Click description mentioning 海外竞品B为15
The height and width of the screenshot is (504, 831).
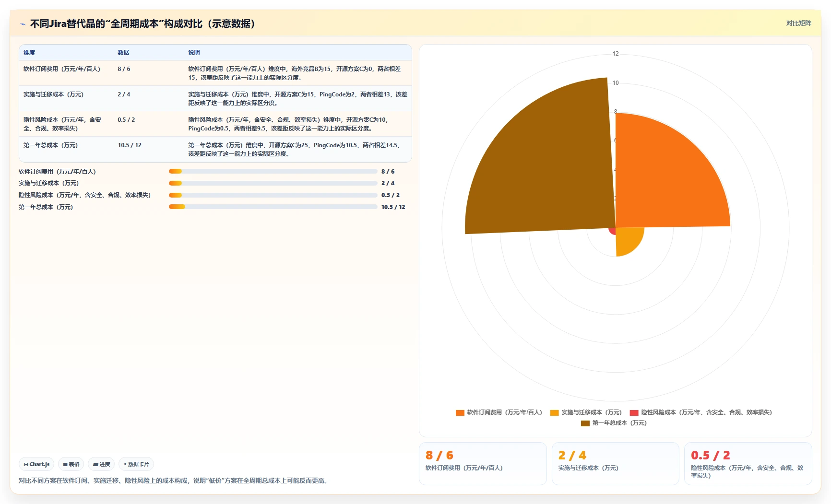295,73
